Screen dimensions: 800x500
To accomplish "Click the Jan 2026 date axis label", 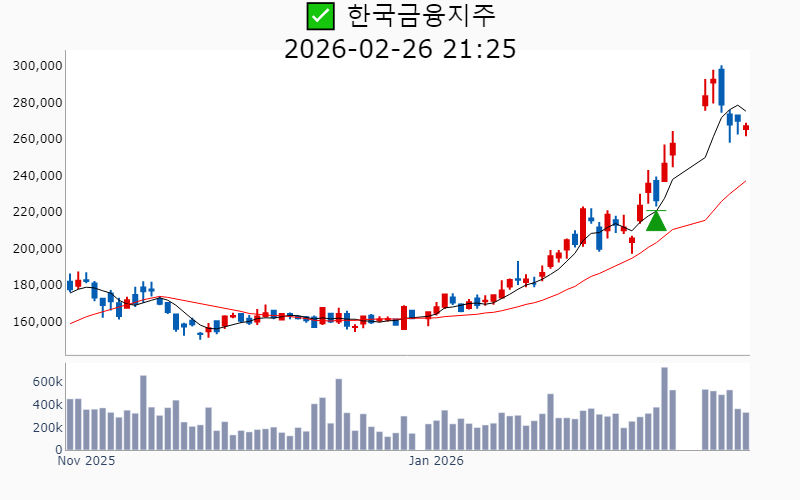I will point(436,461).
